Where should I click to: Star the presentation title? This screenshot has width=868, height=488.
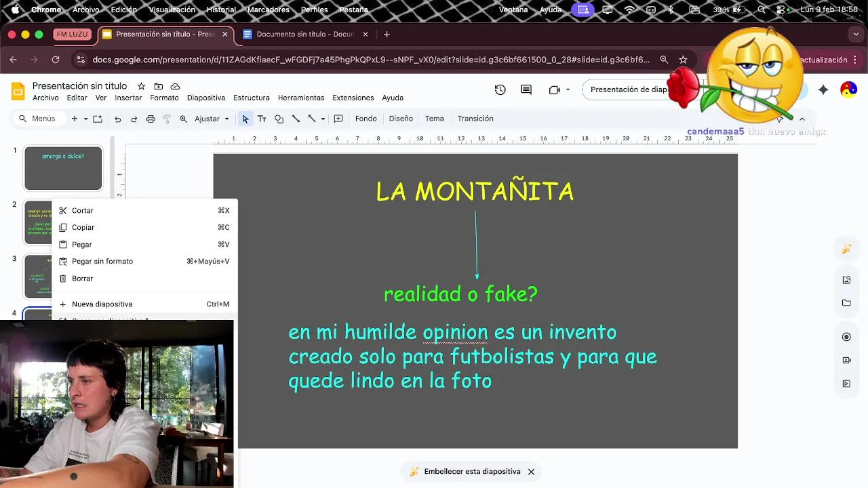141,86
